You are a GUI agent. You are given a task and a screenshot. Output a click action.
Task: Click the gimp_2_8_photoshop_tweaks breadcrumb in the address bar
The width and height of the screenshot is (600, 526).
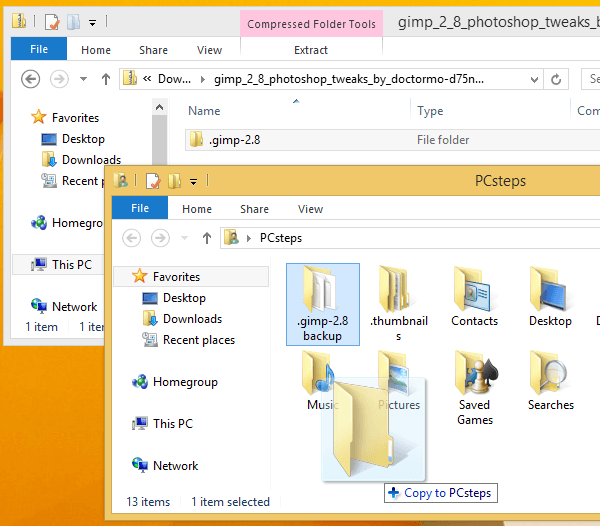(x=349, y=79)
